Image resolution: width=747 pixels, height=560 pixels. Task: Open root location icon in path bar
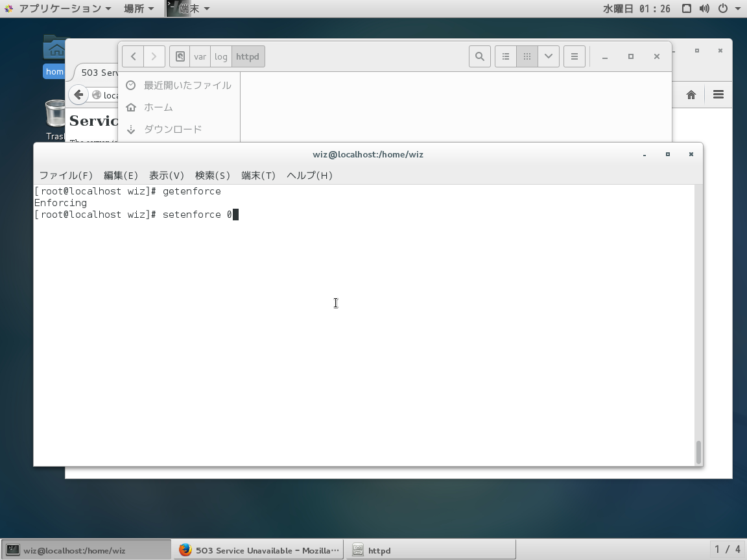180,56
